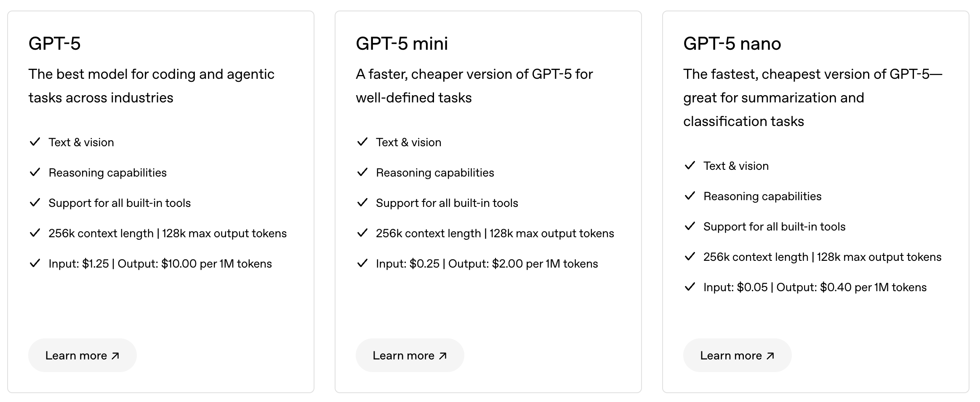This screenshot has height=402, width=980.
Task: Click GPT-5 mini's Reasoning capabilities checkmark
Action: pyautogui.click(x=362, y=172)
